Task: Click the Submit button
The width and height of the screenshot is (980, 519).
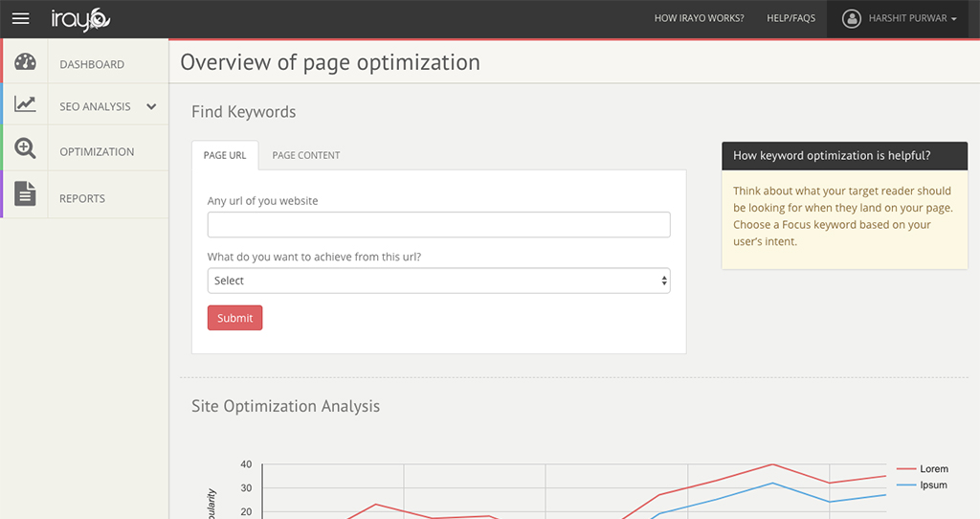Action: 235,318
